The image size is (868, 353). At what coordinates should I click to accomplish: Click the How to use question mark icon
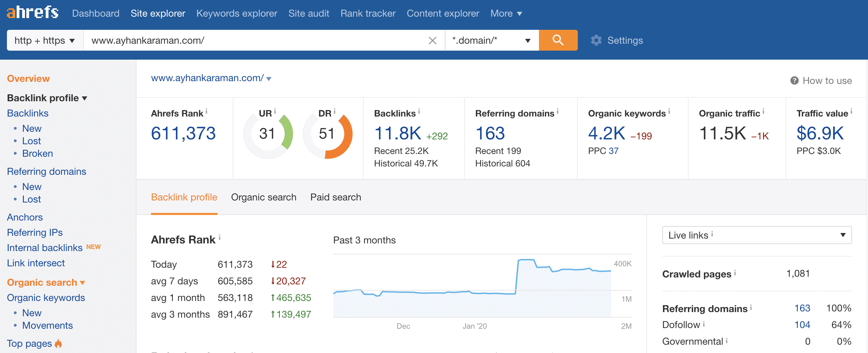pyautogui.click(x=794, y=80)
